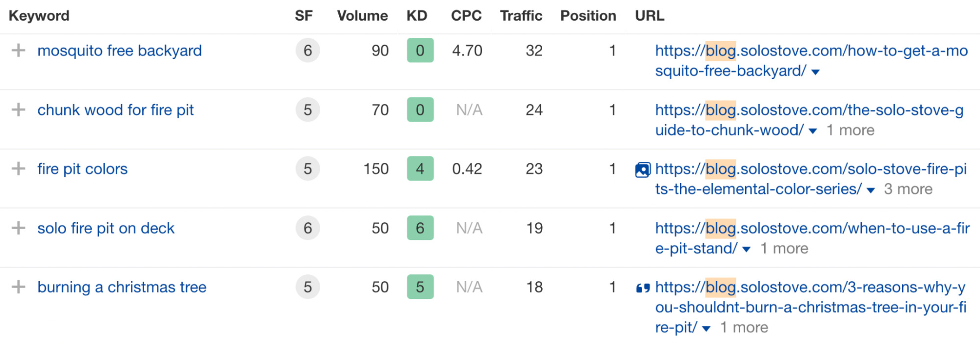The image size is (980, 343).
Task: Sort table by KD column header
Action: 417,16
